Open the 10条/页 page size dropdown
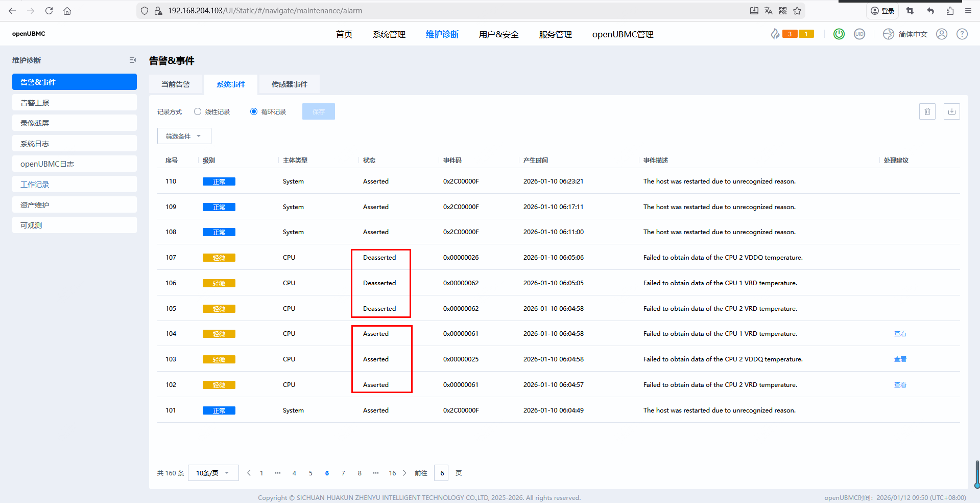The width and height of the screenshot is (980, 503). pos(213,473)
